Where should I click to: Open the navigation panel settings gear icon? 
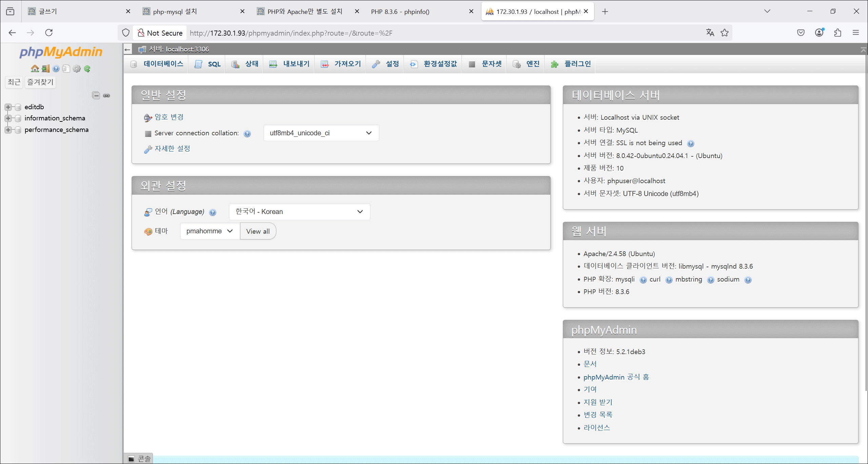point(77,69)
